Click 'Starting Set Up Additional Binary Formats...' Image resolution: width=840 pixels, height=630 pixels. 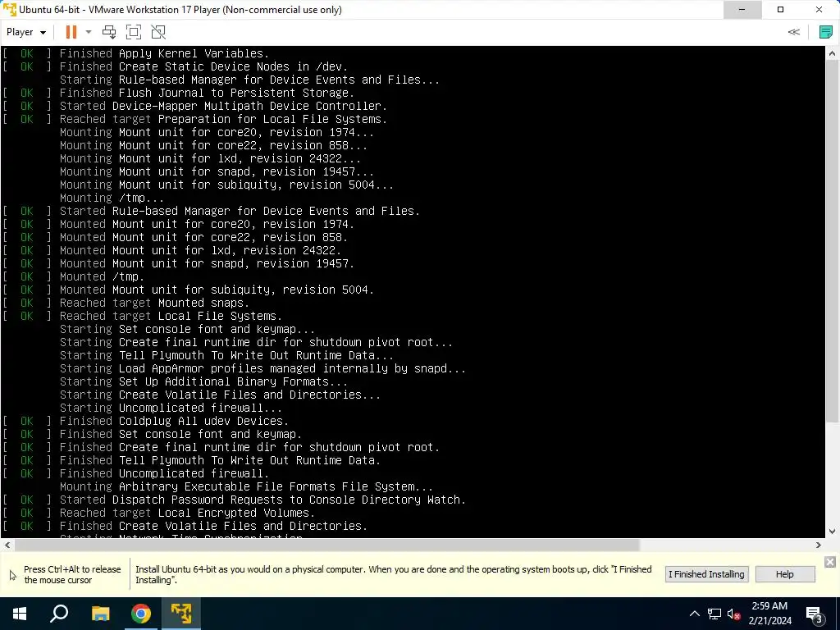point(203,381)
